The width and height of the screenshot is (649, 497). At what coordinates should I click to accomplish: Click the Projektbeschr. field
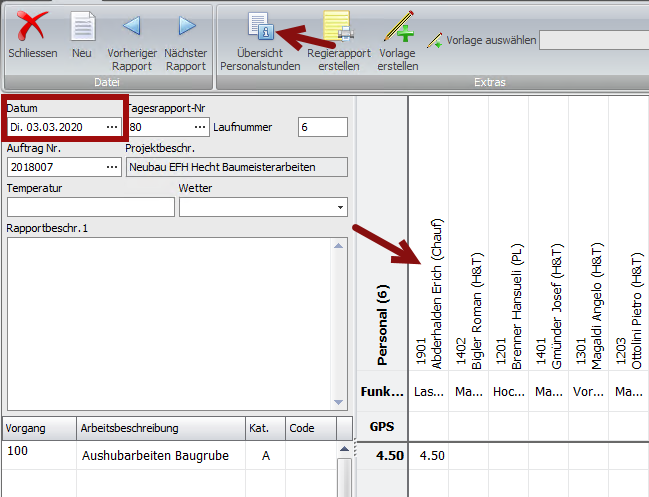[x=236, y=167]
